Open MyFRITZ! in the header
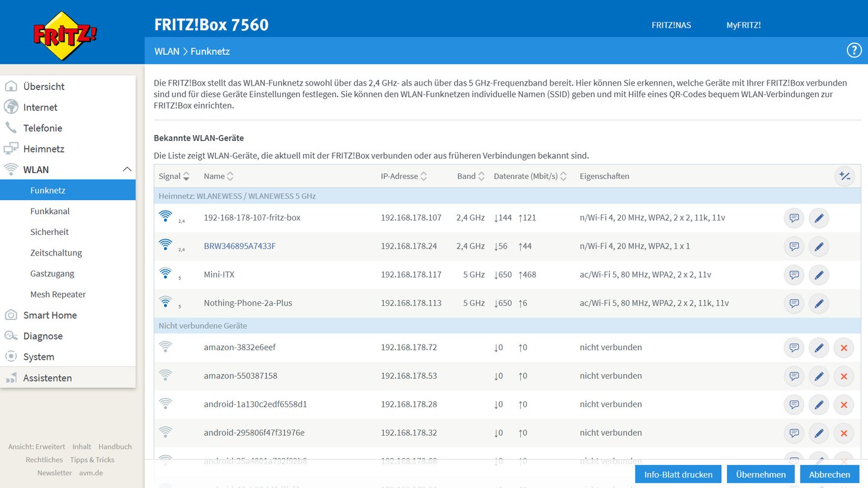 point(743,25)
